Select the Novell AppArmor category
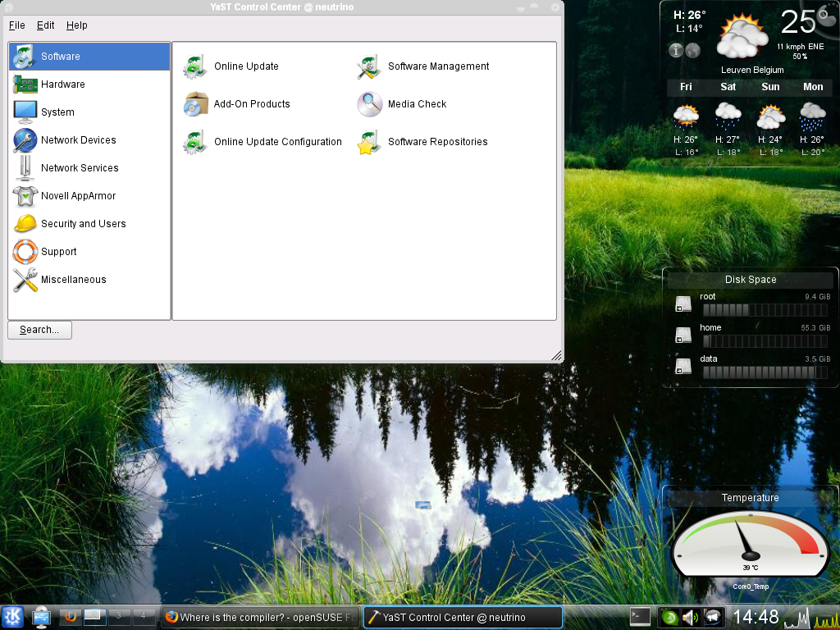Screen dimensions: 840x630 click(89, 195)
